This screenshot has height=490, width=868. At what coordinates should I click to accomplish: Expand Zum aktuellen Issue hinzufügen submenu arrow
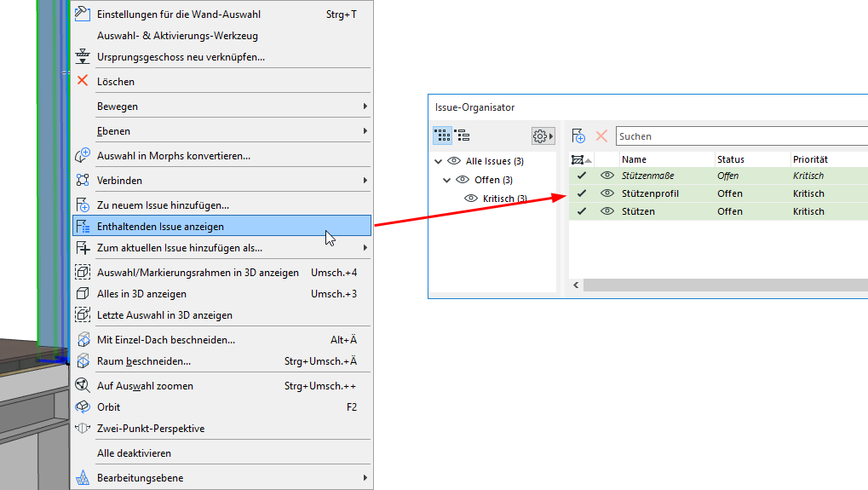[x=365, y=247]
